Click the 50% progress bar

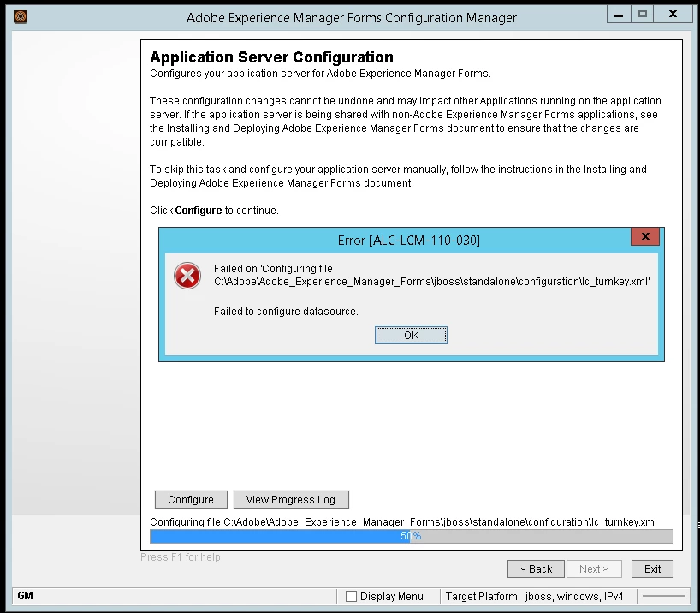(411, 536)
